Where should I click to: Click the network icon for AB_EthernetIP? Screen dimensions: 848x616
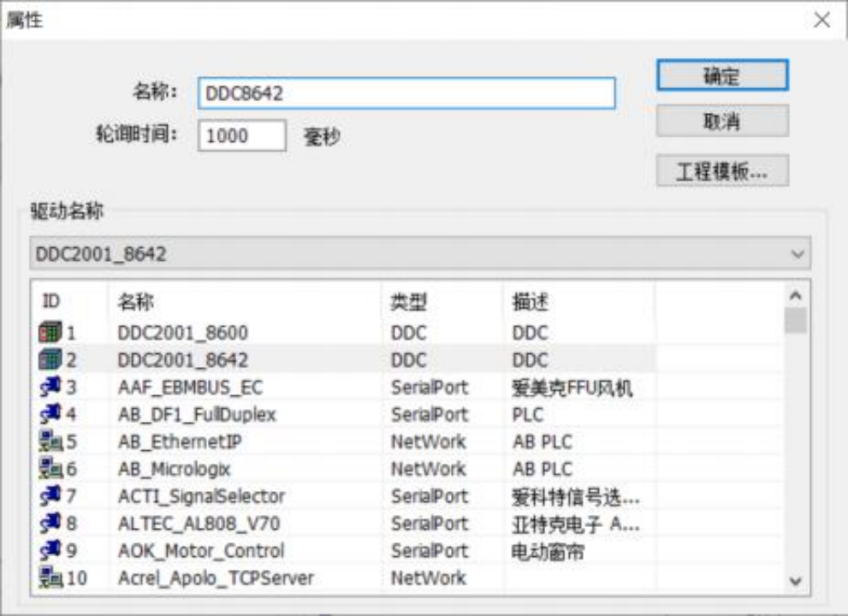pyautogui.click(x=50, y=441)
